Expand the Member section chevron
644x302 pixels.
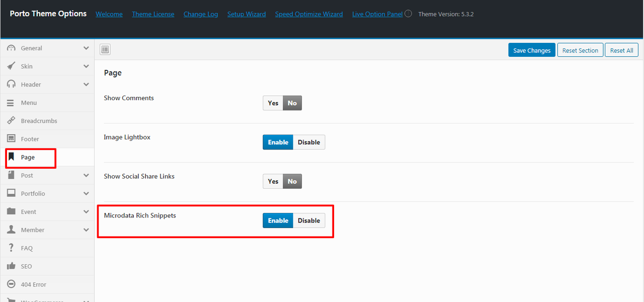pos(86,230)
